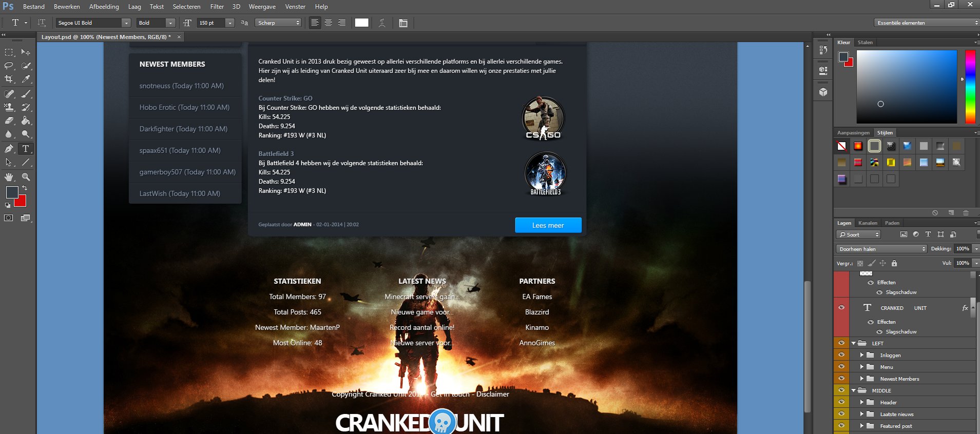
Task: Select the Eyedropper tool
Action: [26, 79]
